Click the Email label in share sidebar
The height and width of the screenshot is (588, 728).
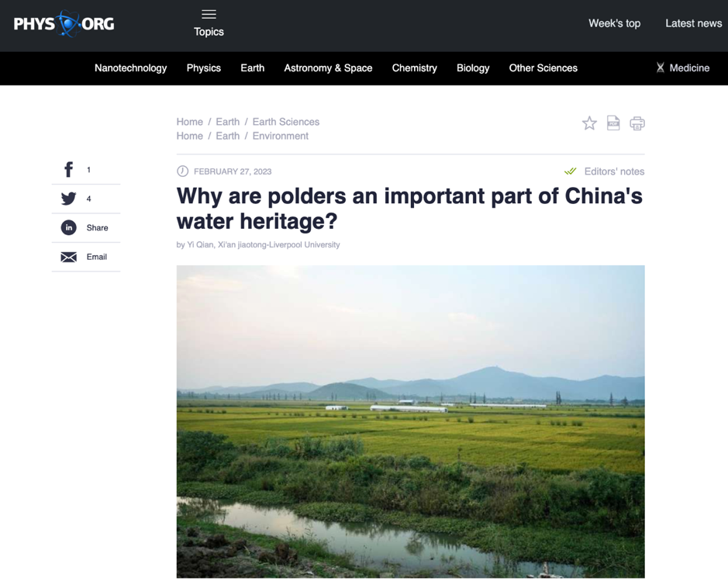[x=97, y=257]
